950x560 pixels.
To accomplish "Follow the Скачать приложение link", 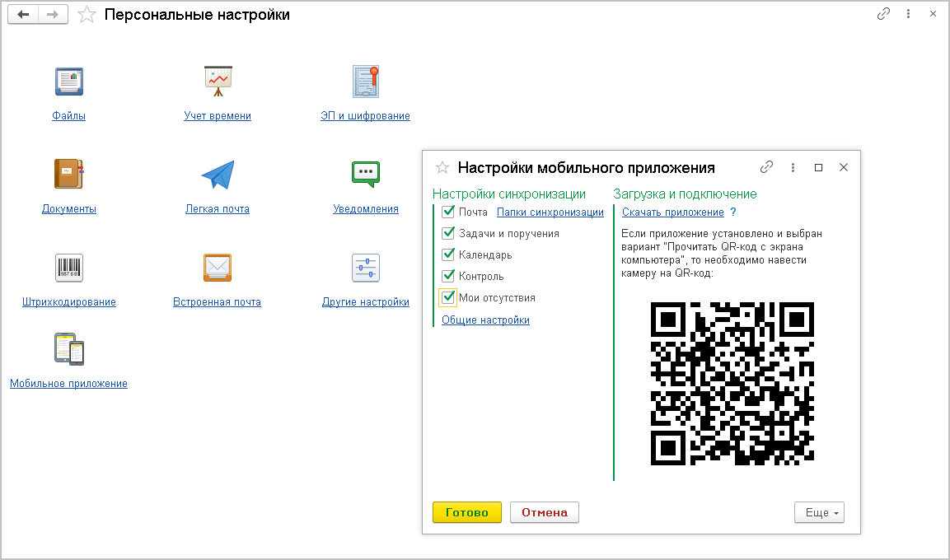I will pyautogui.click(x=673, y=212).
